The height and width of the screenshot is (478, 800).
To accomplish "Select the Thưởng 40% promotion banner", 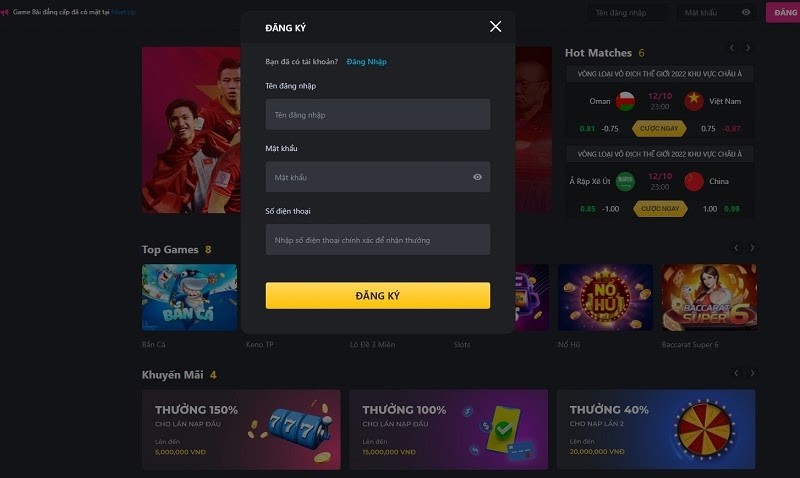I will 656,430.
